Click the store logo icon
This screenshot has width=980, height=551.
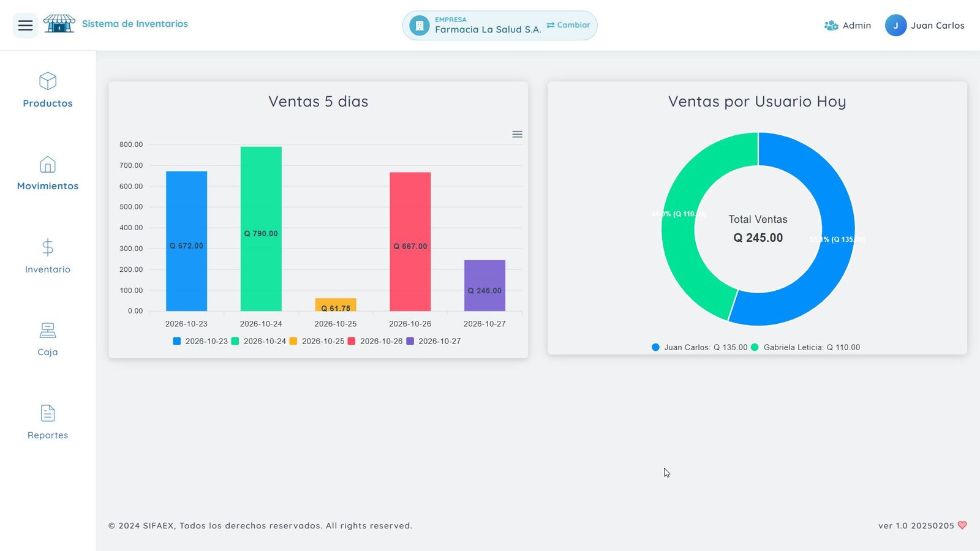[59, 24]
